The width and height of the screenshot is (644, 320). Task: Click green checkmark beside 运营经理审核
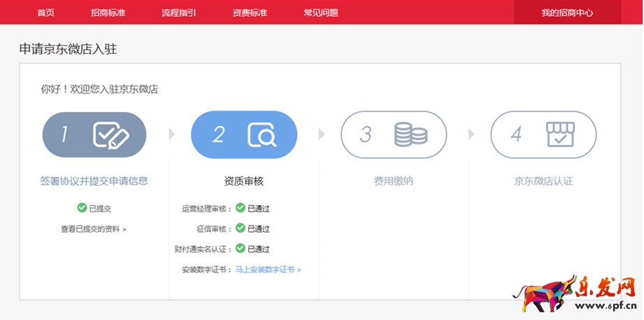[241, 208]
